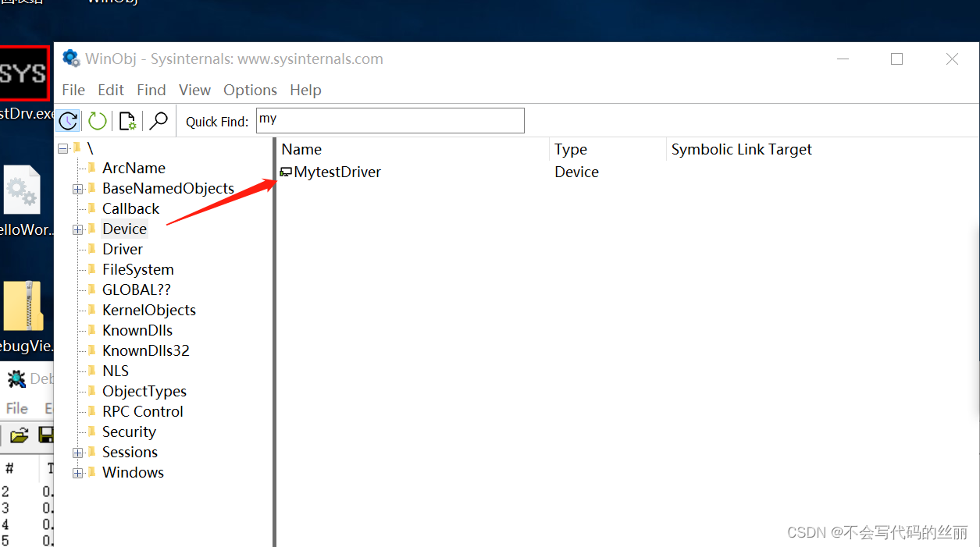Expand the BaseNamedObjects node
Screen dimensions: 980x547
(x=77, y=189)
